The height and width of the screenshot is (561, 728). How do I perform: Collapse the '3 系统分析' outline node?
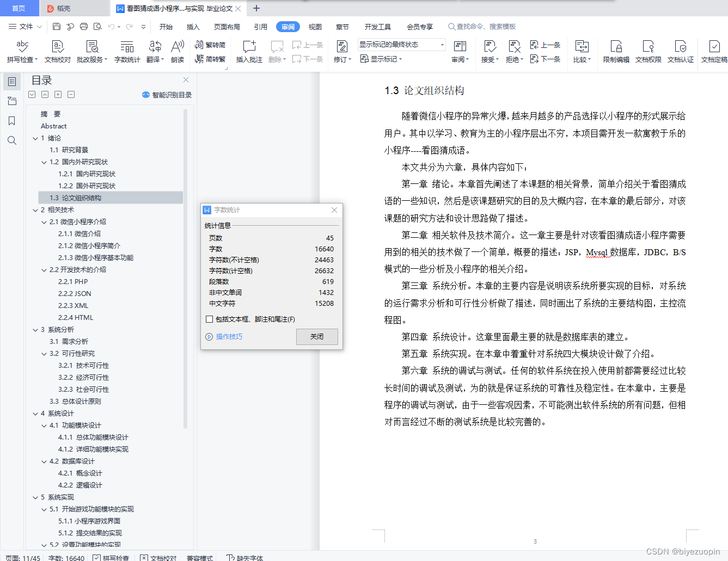35,330
